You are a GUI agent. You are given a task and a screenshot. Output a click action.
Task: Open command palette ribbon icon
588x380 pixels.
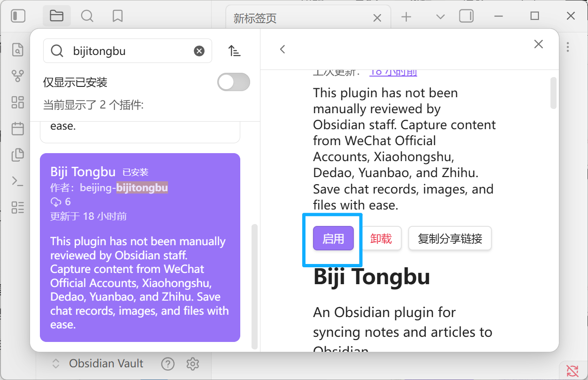(x=17, y=181)
